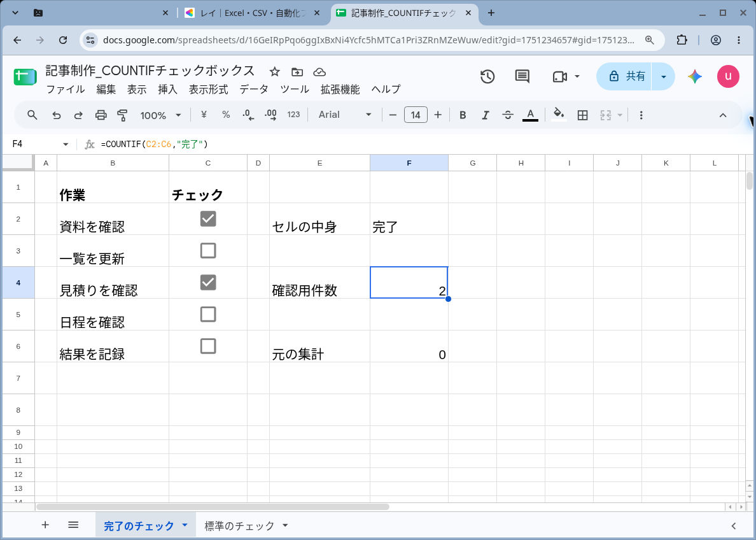
Task: Open the search menus magnifier in toolbar
Action: [x=32, y=115]
